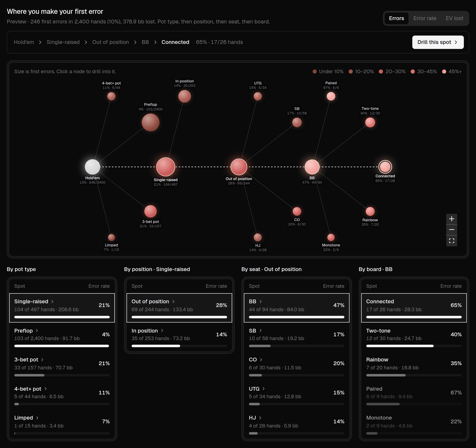Click the Two-tone graph node
Image resolution: width=476 pixels, height=448 pixels.
(x=370, y=122)
